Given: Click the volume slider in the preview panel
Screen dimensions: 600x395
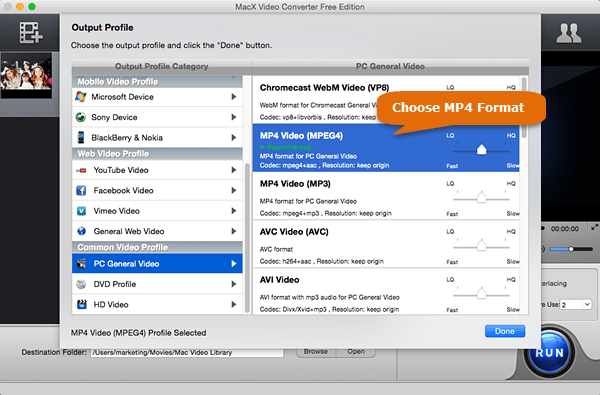Looking at the screenshot, I should pos(571,249).
